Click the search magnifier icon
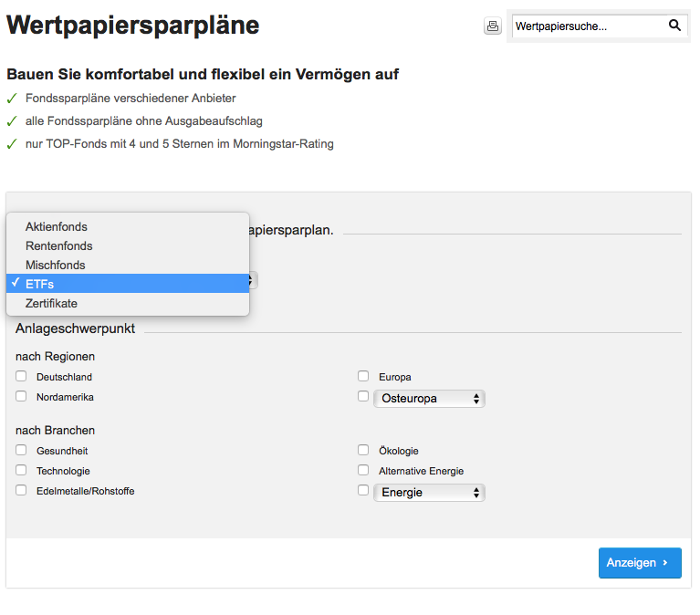The height and width of the screenshot is (615, 700). [x=674, y=26]
